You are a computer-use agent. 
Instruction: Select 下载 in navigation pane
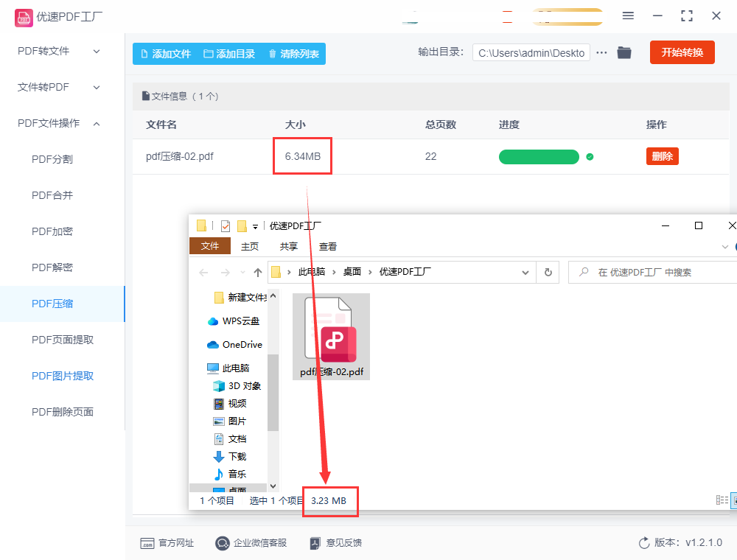click(x=230, y=457)
